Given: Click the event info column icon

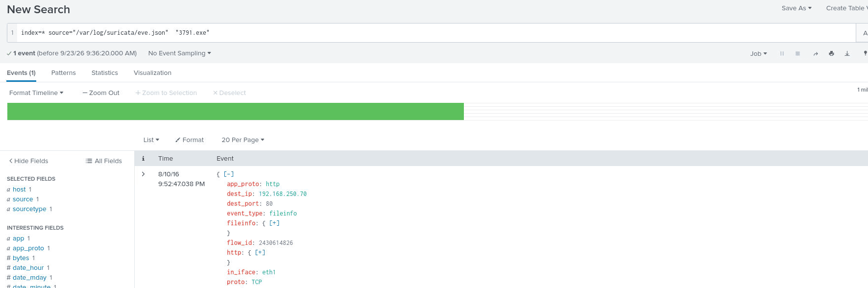Looking at the screenshot, I should pyautogui.click(x=143, y=158).
